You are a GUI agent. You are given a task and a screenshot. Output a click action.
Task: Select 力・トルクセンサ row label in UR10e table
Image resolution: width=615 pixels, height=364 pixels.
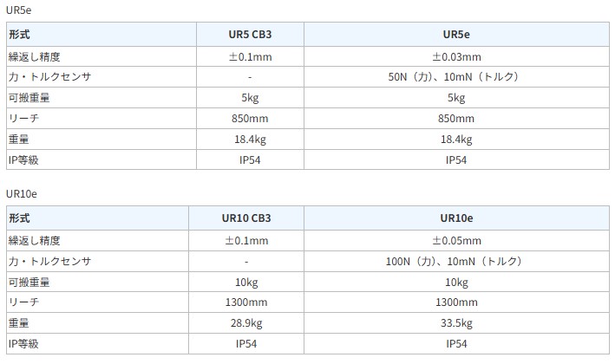click(x=49, y=261)
